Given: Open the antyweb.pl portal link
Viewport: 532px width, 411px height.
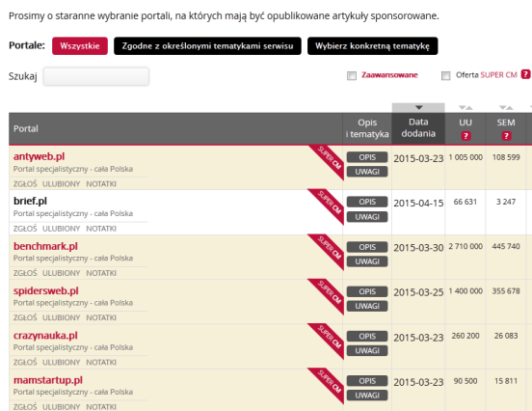Looking at the screenshot, I should 39,156.
